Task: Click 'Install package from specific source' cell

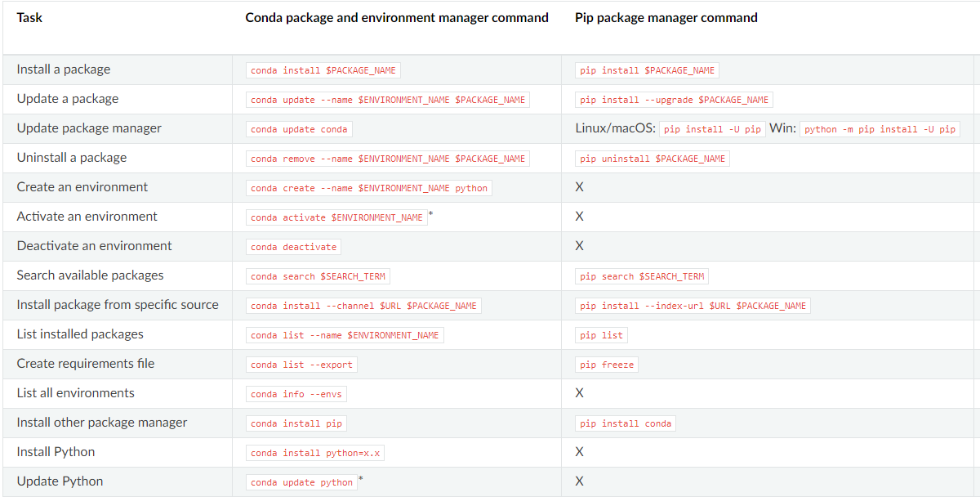Action: [118, 305]
